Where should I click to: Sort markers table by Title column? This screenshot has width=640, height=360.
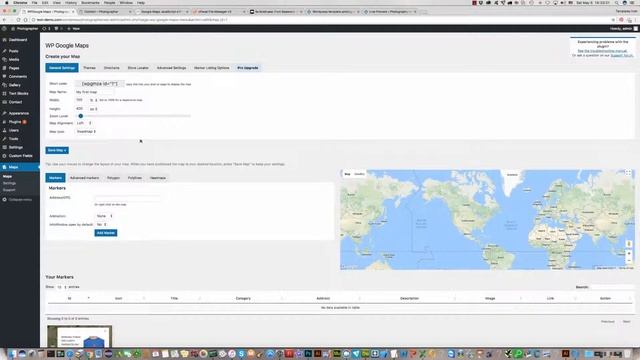[x=174, y=298]
